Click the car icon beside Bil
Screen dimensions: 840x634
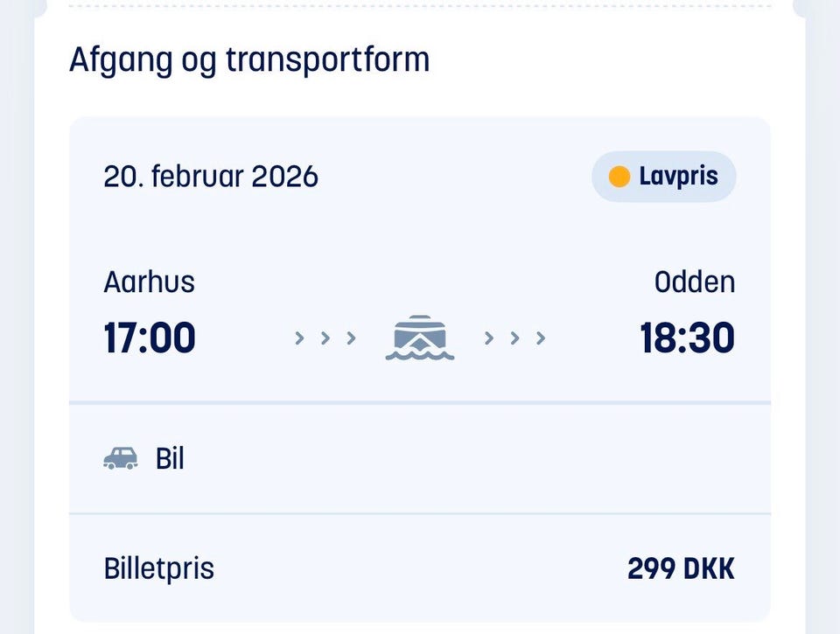point(121,458)
